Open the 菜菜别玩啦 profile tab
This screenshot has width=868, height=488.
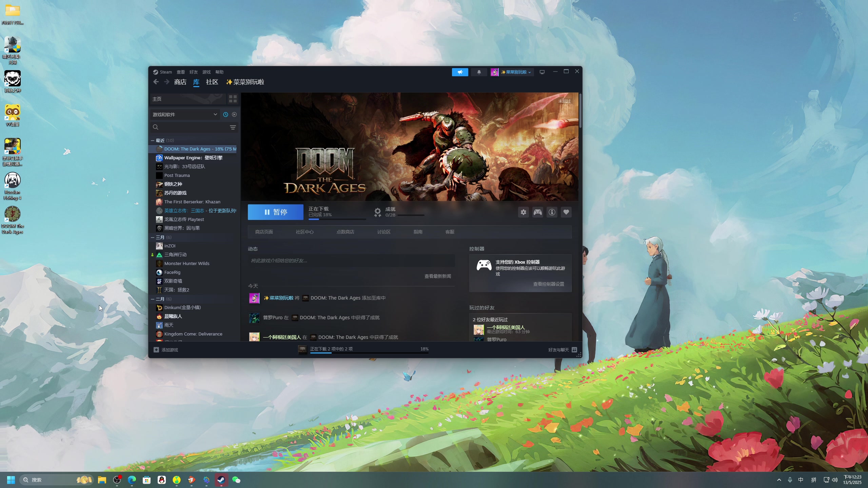pos(245,82)
